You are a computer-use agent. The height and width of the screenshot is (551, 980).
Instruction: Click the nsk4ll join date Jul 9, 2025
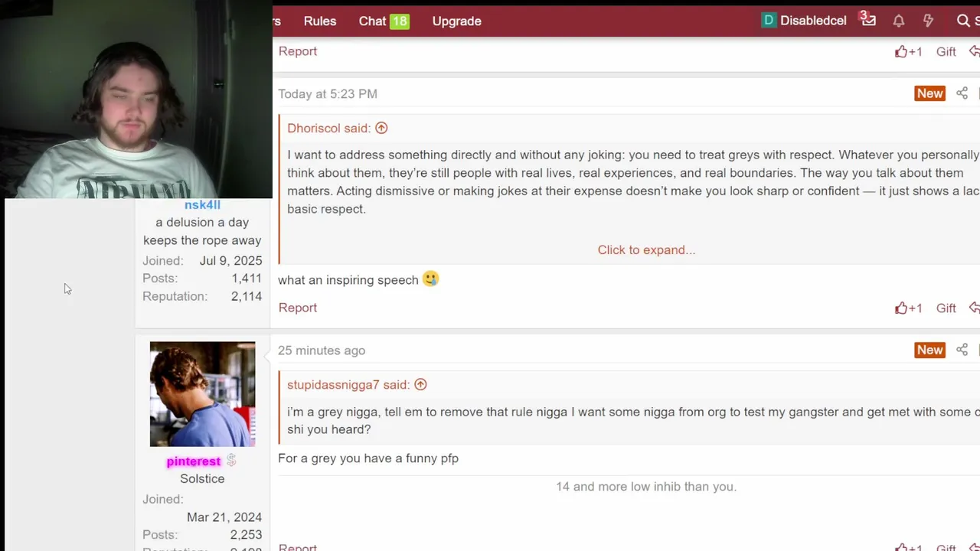click(230, 260)
